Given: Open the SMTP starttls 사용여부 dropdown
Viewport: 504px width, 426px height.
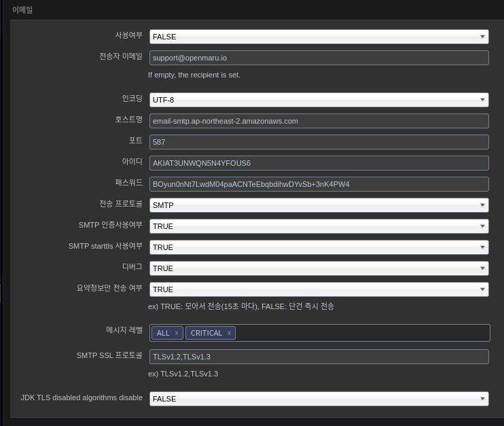Looking at the screenshot, I should click(319, 247).
